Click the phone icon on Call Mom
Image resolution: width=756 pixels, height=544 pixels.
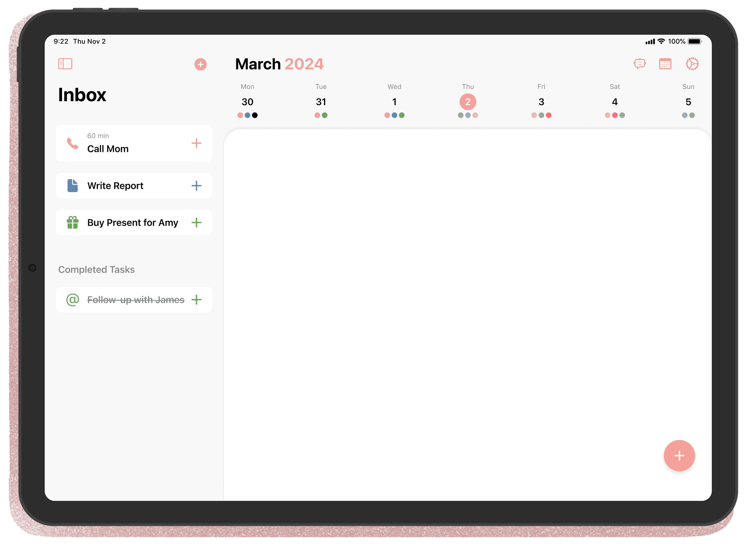click(72, 143)
